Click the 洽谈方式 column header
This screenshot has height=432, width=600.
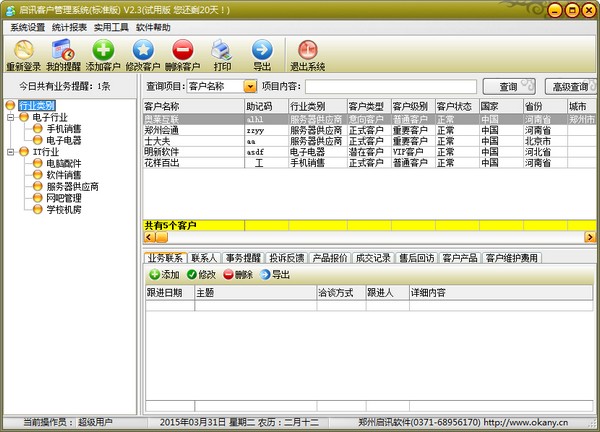click(341, 293)
